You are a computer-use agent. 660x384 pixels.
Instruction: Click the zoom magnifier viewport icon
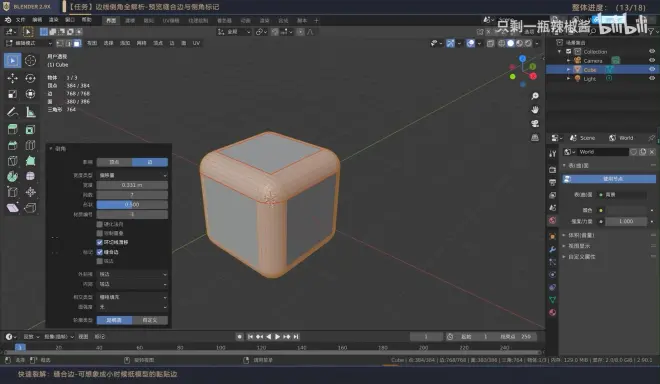[535, 96]
